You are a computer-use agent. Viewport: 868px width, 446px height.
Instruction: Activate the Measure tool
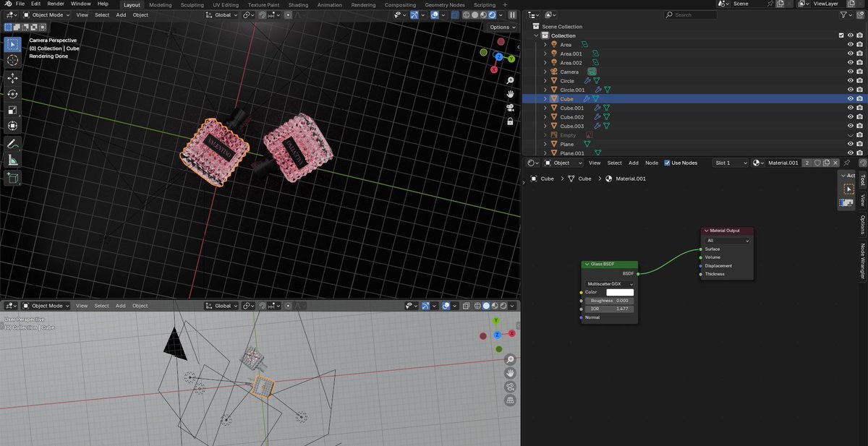[x=12, y=159]
